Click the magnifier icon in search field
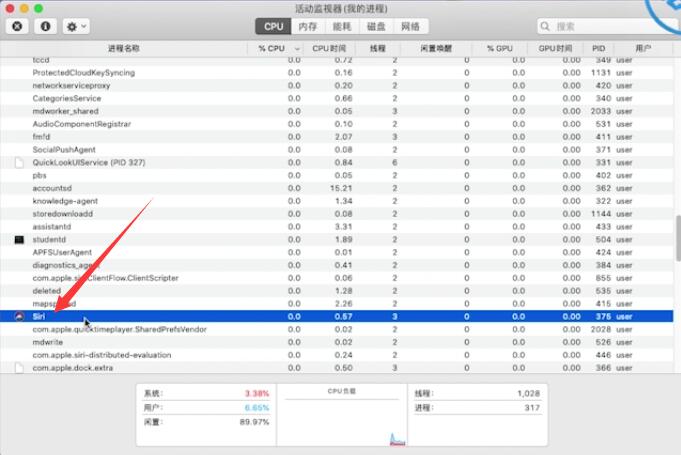Viewport: 681px width, 455px height. click(x=545, y=26)
